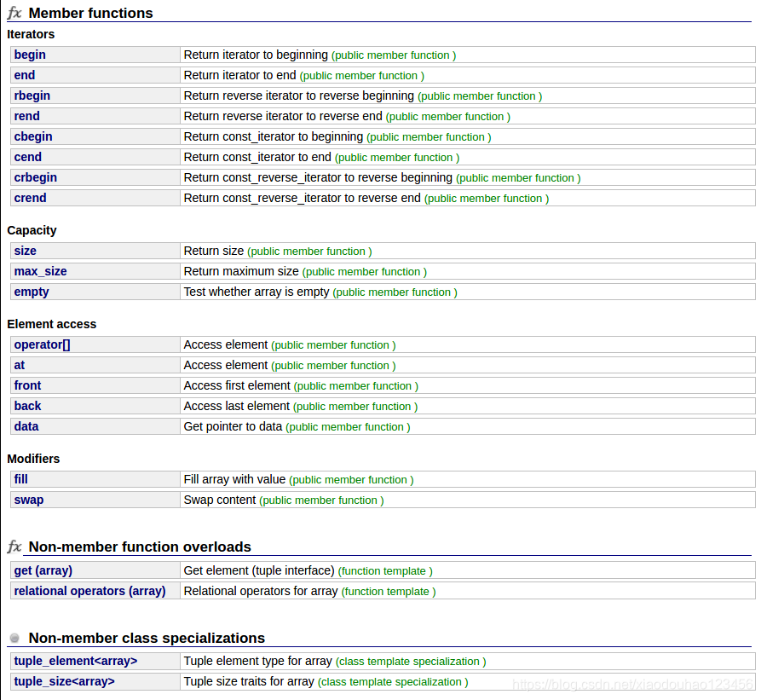Click the rend link
This screenshot has height=700, width=761.
(26, 116)
